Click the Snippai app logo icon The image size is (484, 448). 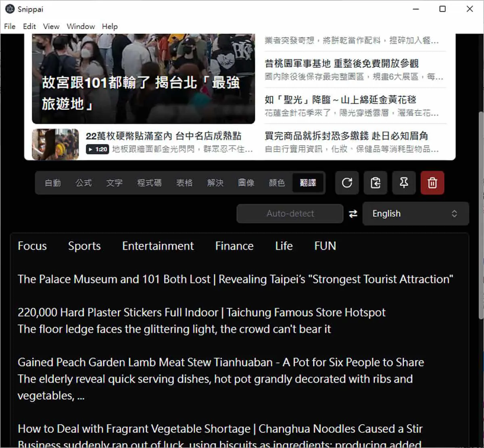click(10, 9)
